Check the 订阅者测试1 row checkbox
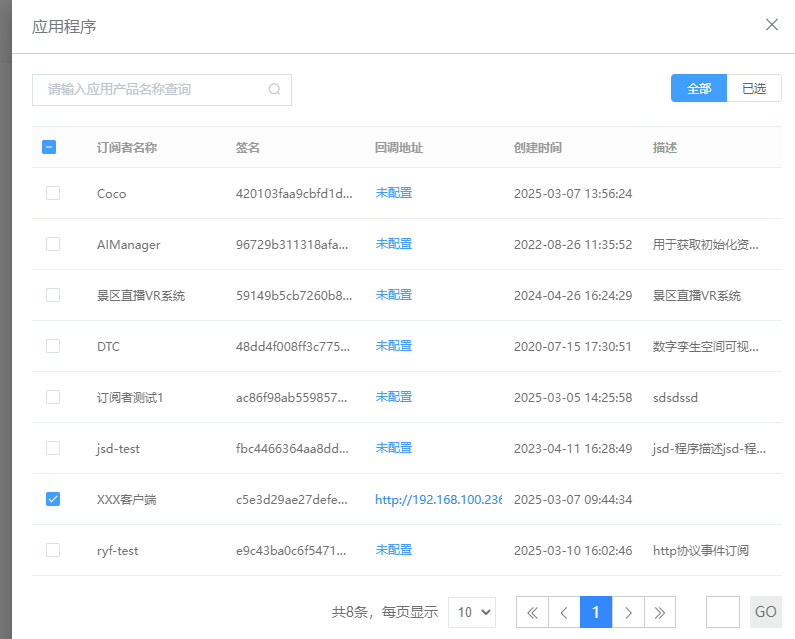795x639 pixels. [53, 397]
